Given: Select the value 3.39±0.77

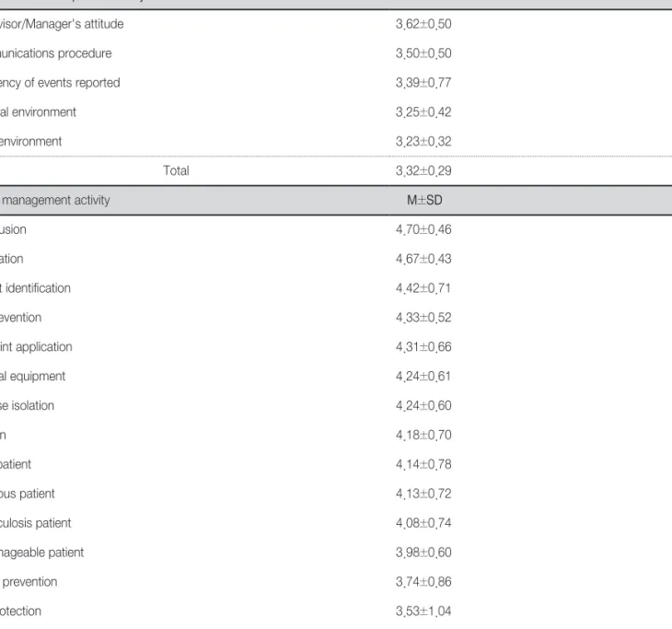Looking at the screenshot, I should coord(423,83).
